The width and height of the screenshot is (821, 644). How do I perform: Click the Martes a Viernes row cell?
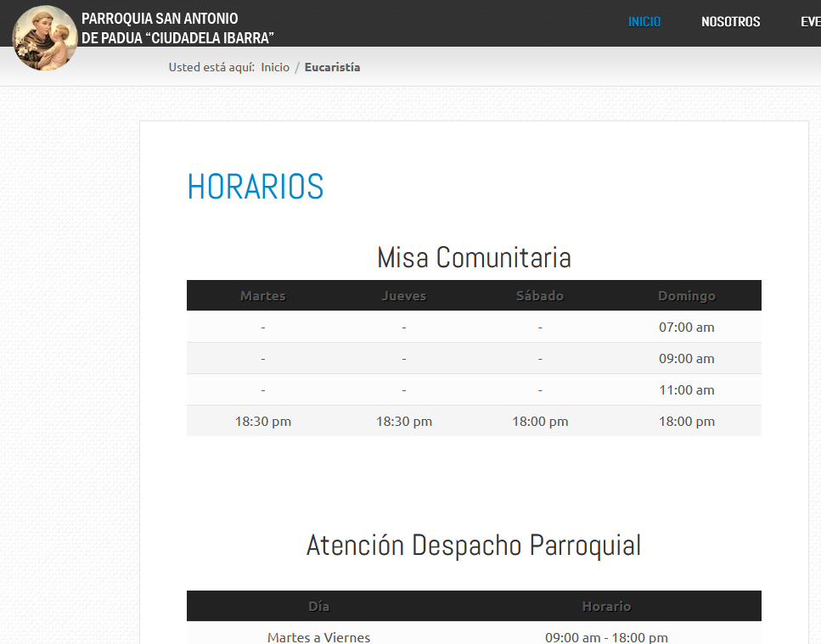click(319, 636)
